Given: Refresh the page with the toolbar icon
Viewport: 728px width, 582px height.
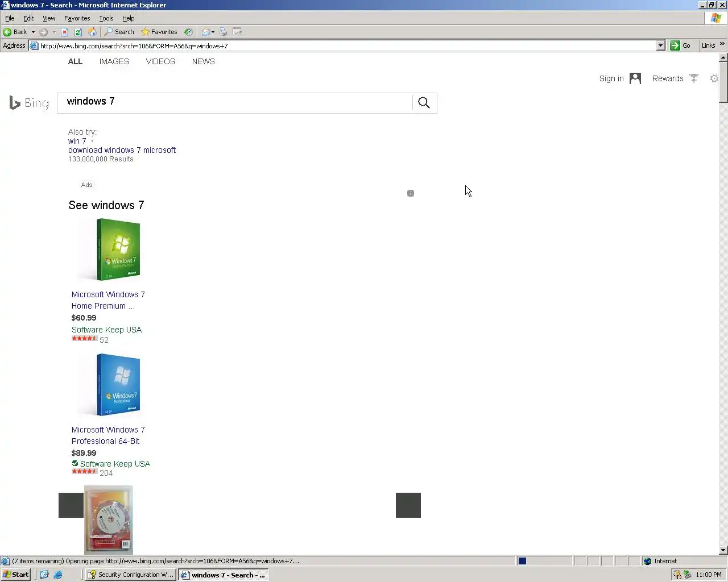Looking at the screenshot, I should (78, 32).
